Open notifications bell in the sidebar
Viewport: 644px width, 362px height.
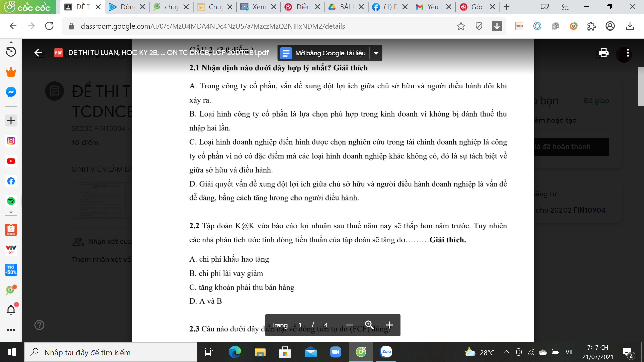click(11, 310)
